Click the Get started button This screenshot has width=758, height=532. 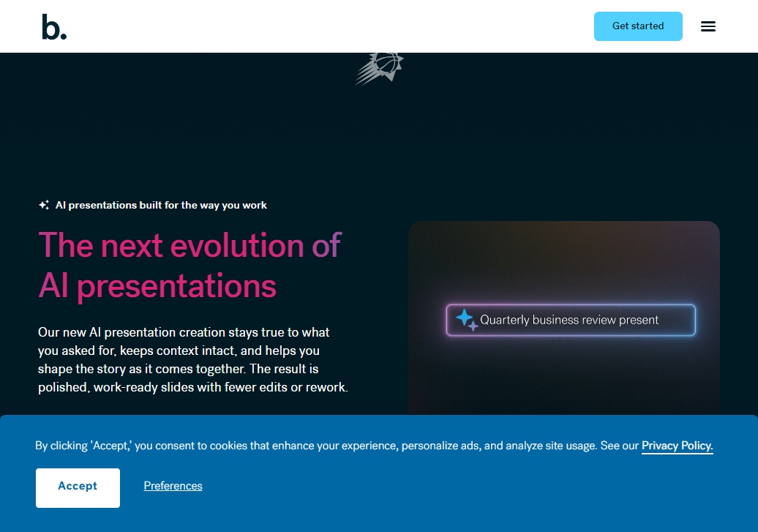point(637,26)
